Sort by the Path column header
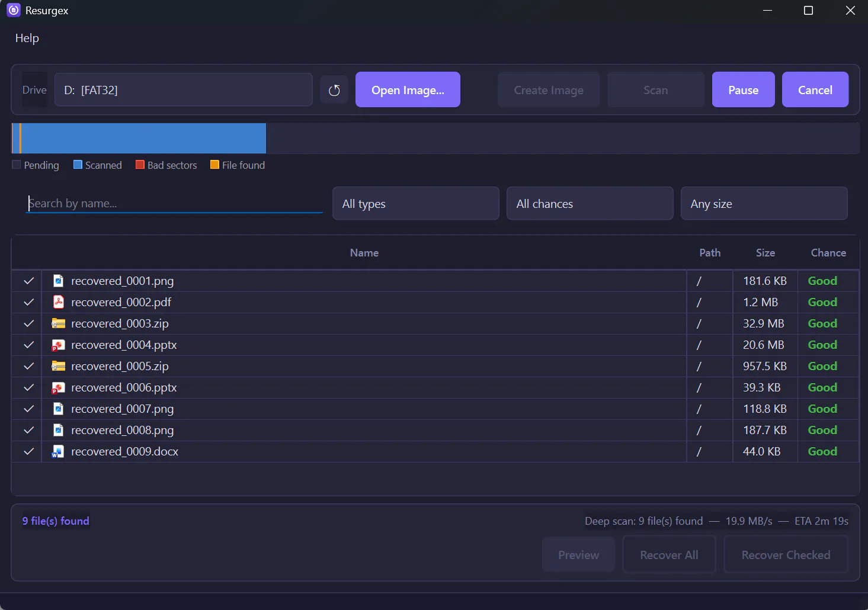 tap(710, 253)
